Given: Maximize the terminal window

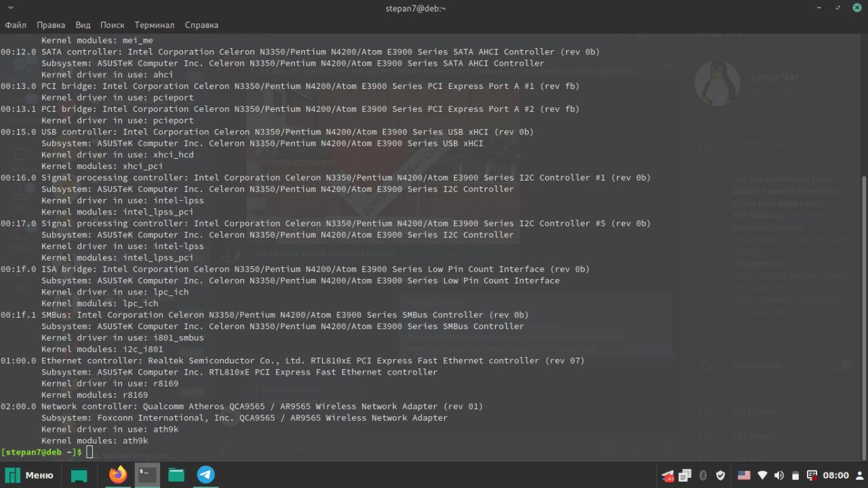Looking at the screenshot, I should point(837,8).
